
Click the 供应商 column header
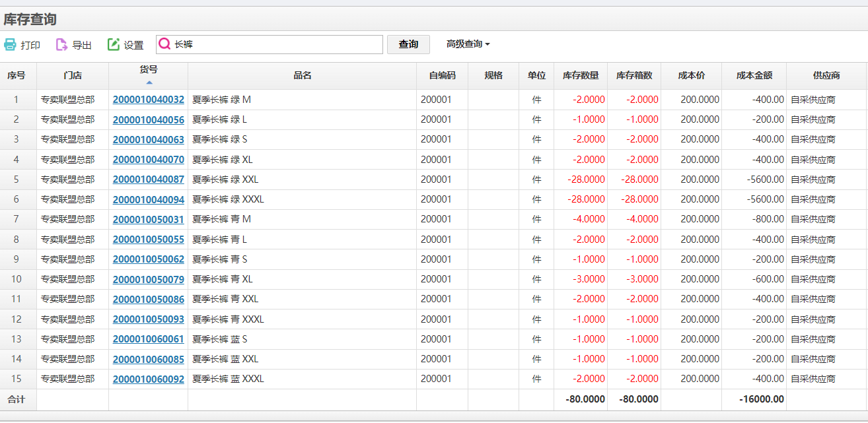pyautogui.click(x=825, y=75)
